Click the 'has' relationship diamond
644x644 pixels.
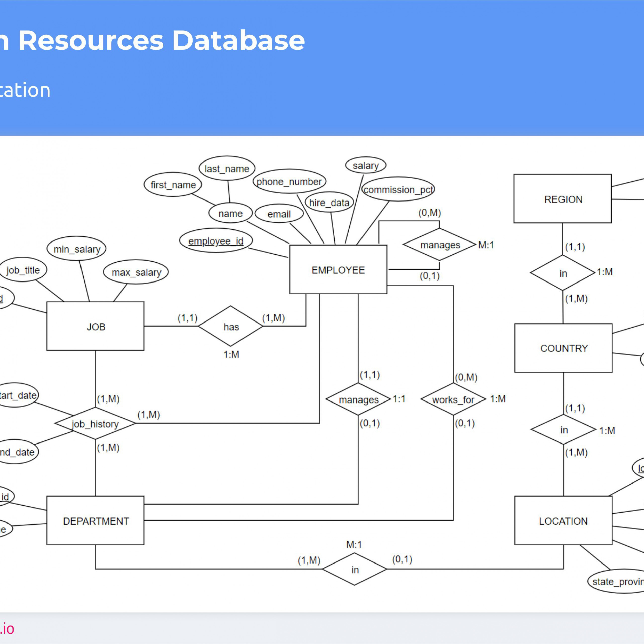[230, 318]
